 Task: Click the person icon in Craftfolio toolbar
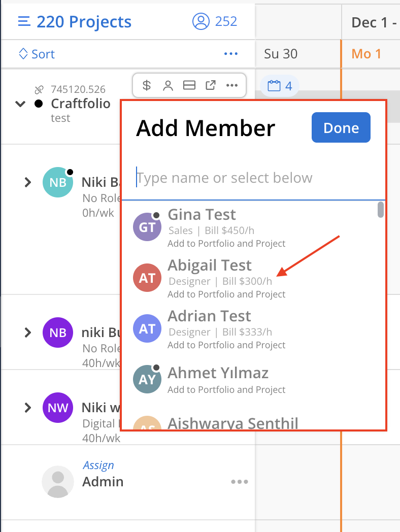(168, 85)
